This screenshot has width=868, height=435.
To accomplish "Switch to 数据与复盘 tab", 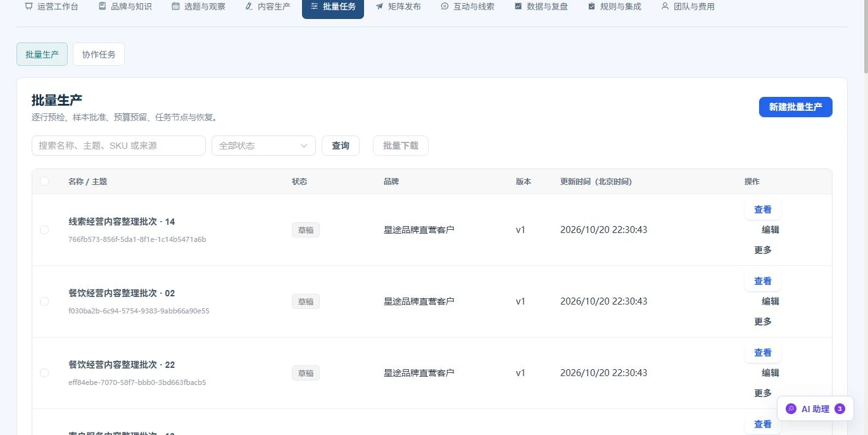I will coord(541,6).
